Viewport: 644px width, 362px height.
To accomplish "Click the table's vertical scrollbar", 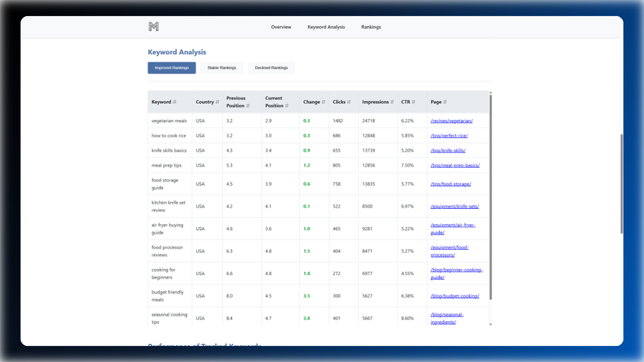I will tap(490, 197).
